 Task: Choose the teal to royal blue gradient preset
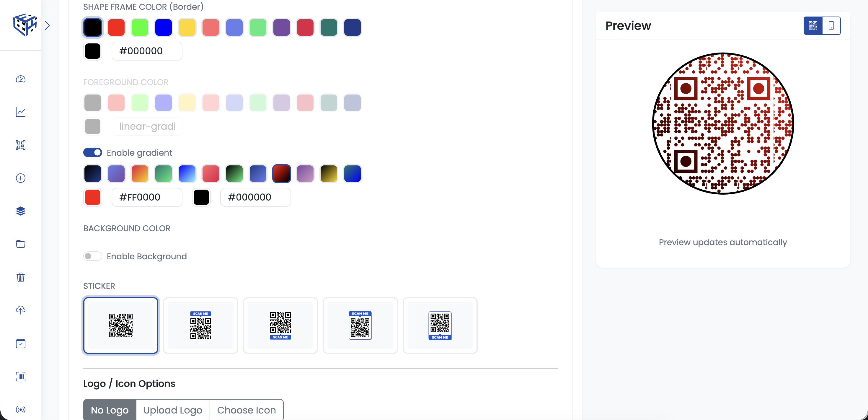(x=352, y=174)
